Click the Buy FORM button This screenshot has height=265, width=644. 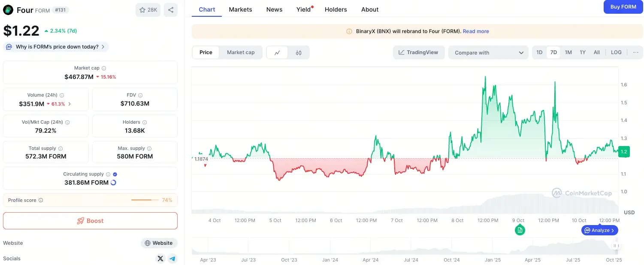tap(623, 7)
